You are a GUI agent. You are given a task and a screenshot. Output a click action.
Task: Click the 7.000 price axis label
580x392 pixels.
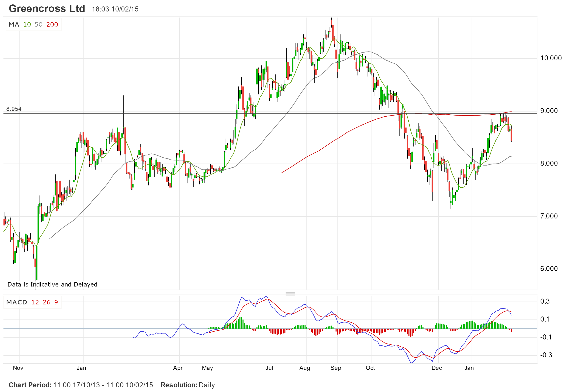pos(549,216)
